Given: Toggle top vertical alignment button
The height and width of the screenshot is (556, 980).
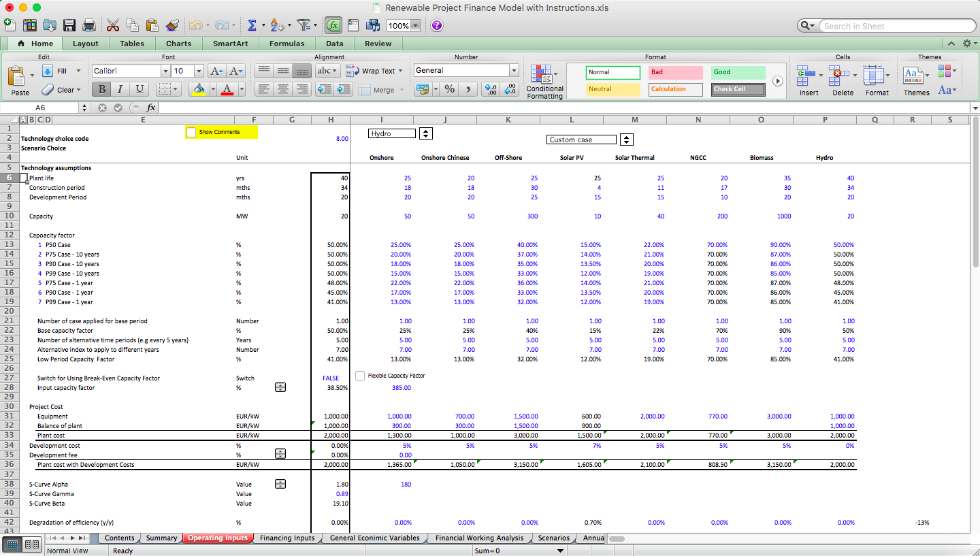Looking at the screenshot, I should (264, 71).
